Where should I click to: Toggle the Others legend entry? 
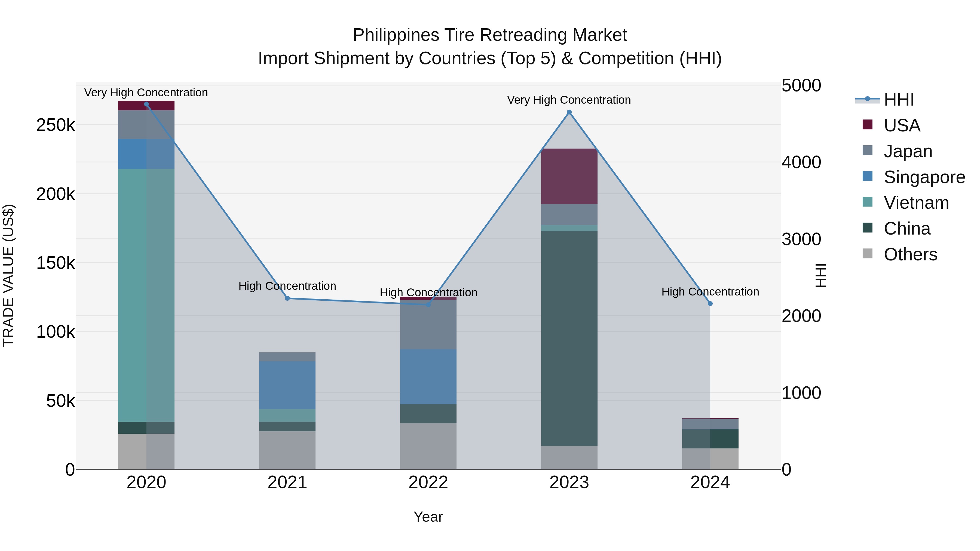(900, 254)
